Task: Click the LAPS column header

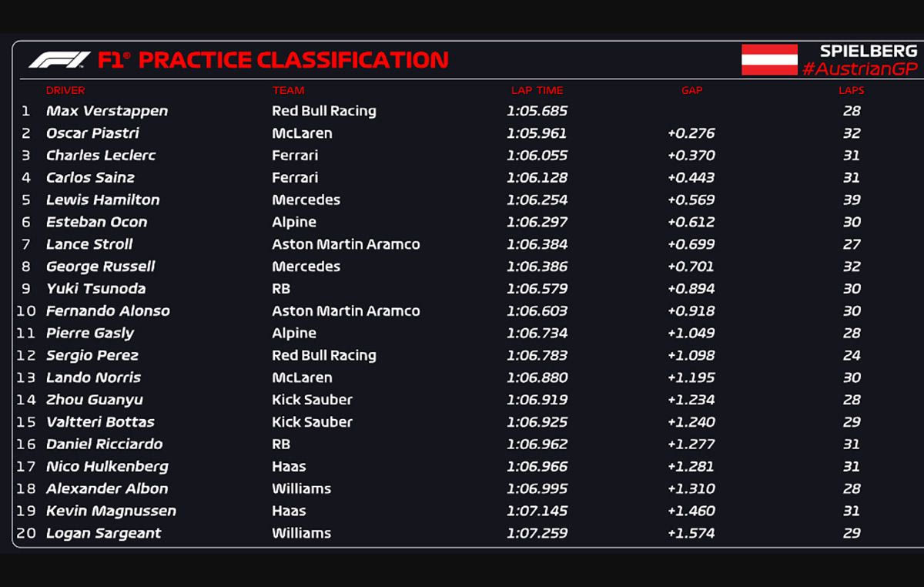Action: click(x=851, y=90)
